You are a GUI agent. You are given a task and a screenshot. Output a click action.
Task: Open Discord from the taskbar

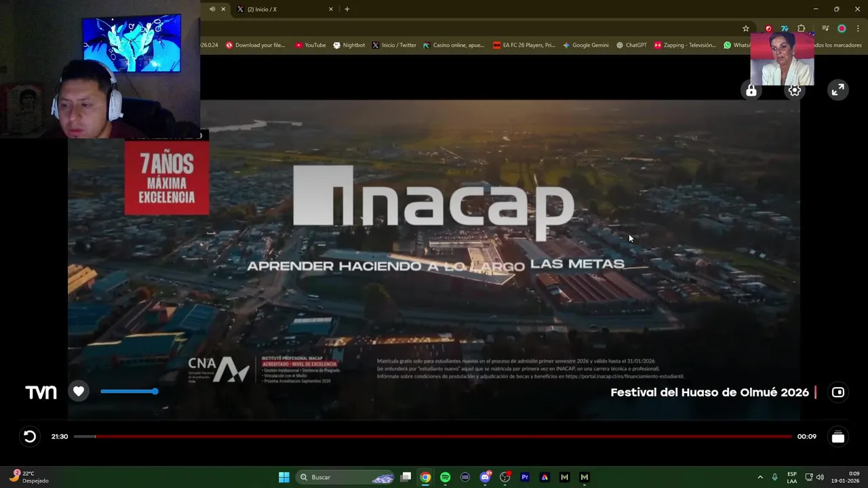click(x=485, y=477)
